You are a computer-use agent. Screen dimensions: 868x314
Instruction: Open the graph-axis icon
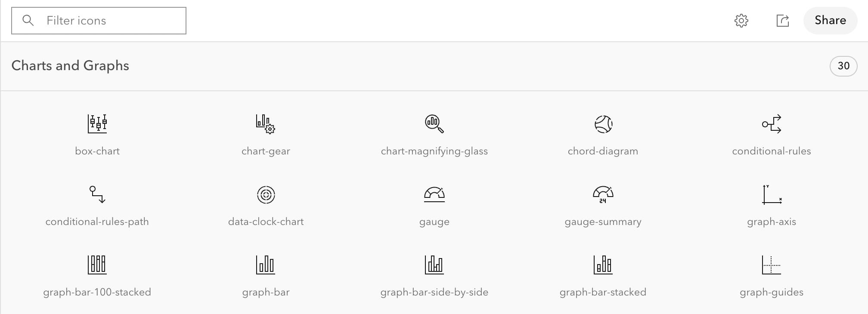click(771, 194)
